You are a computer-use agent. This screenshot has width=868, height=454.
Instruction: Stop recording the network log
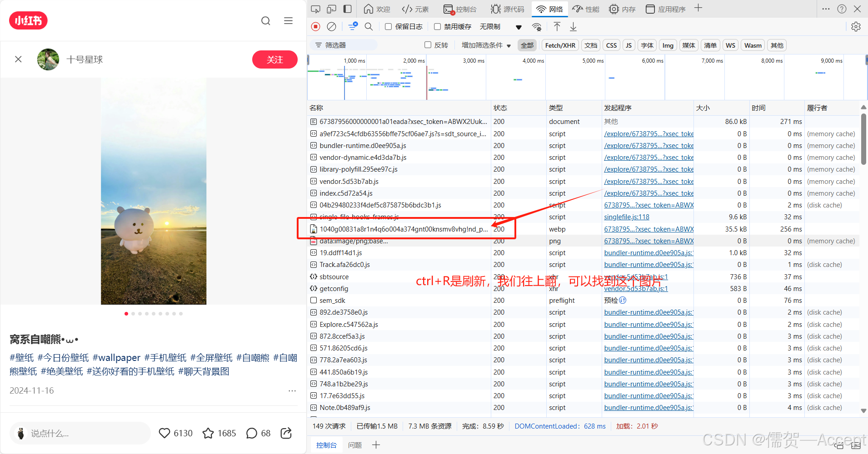pos(315,26)
